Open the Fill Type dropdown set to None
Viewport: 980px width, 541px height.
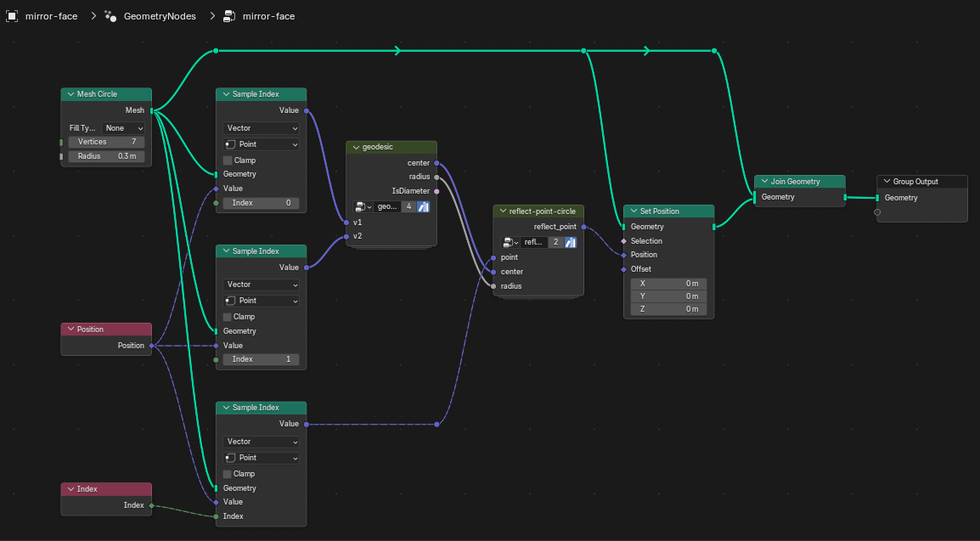(x=123, y=128)
